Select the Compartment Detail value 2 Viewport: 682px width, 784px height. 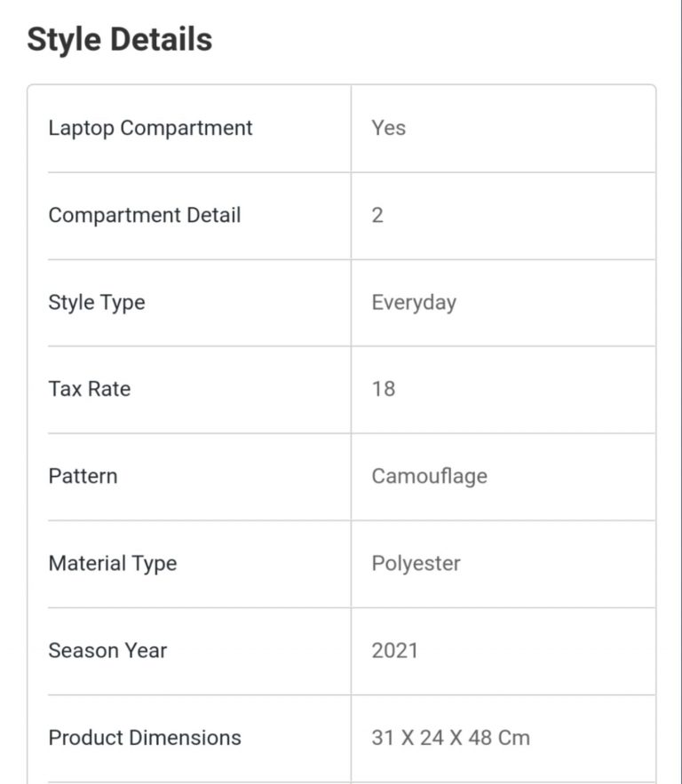pos(377,215)
